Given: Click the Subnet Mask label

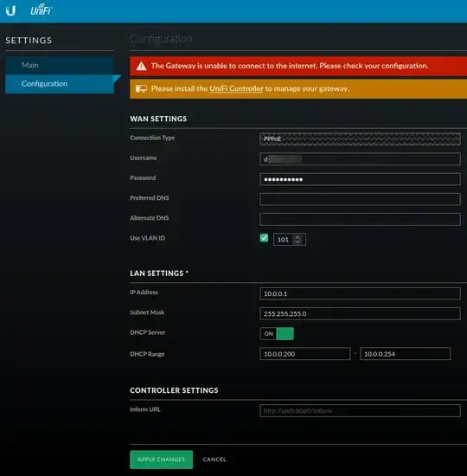Looking at the screenshot, I should point(147,312).
